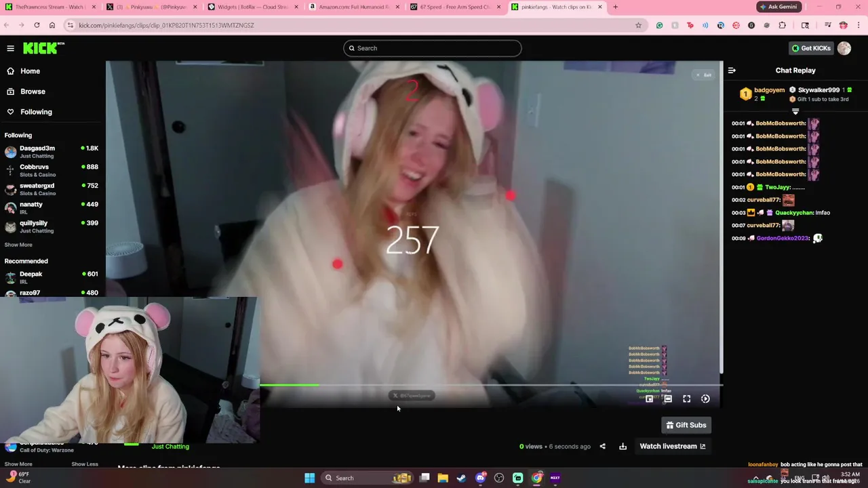Switch to the BotRix Widgets browser tab
Image resolution: width=868 pixels, height=488 pixels.
[x=253, y=7]
